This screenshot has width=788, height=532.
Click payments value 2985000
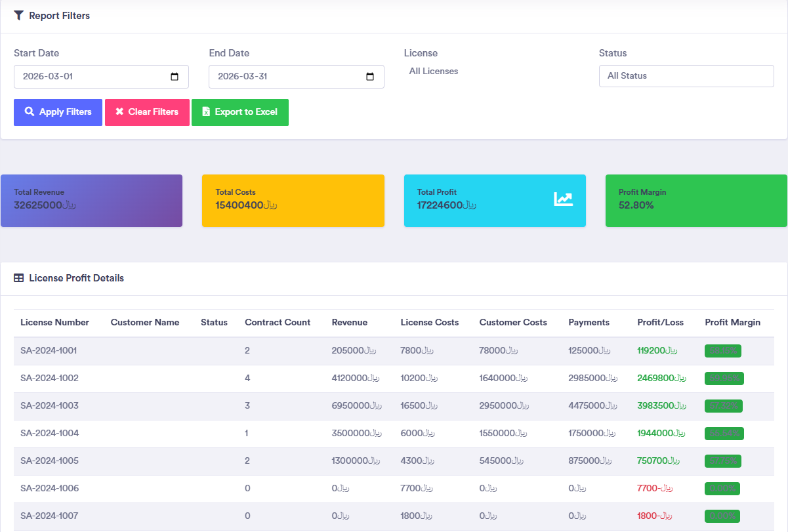click(593, 379)
